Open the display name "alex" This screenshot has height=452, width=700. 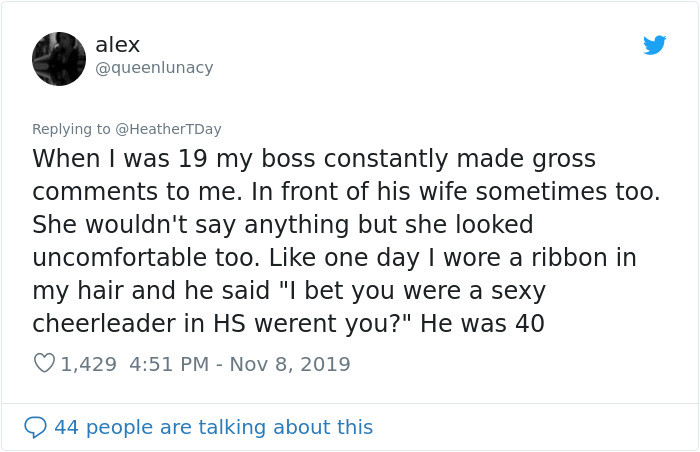coord(117,45)
